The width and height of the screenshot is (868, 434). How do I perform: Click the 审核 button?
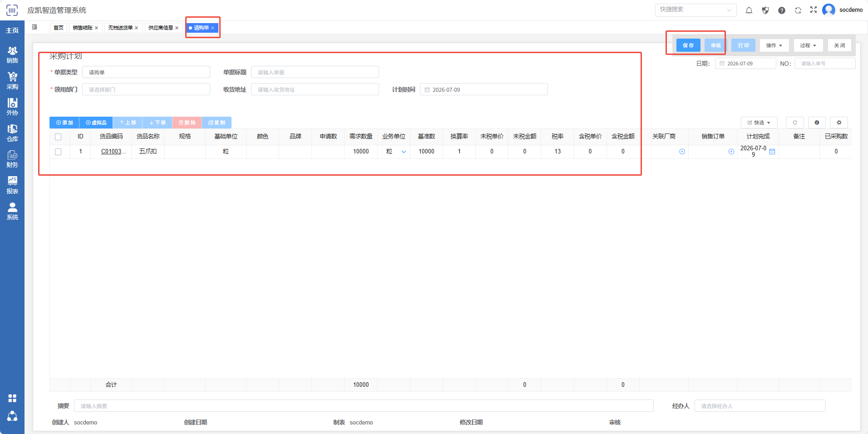click(716, 45)
